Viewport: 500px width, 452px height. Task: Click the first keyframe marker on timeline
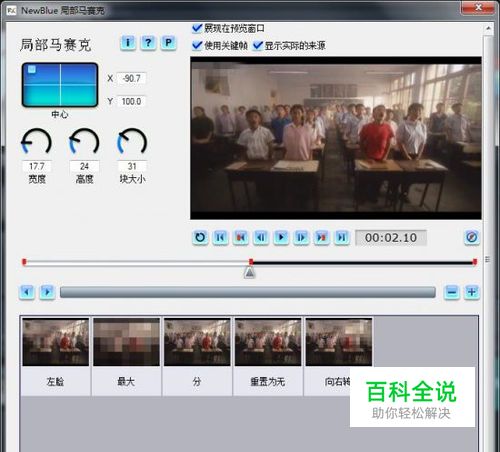click(24, 262)
